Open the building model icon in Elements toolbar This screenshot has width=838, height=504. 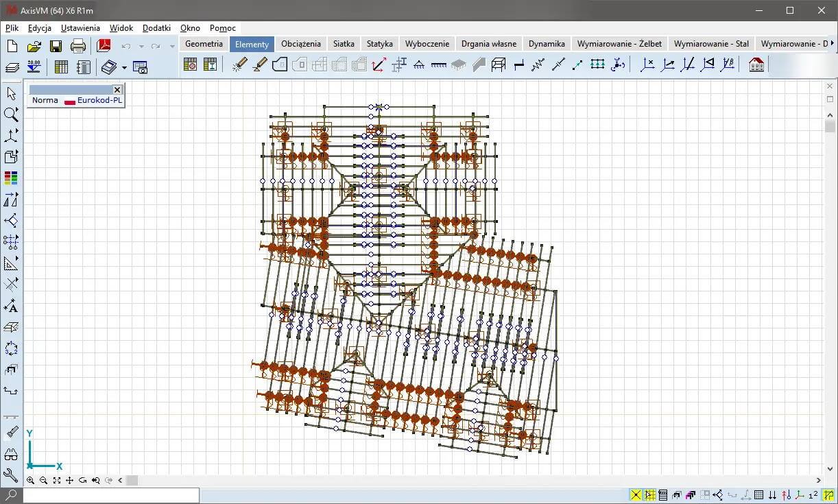[756, 64]
